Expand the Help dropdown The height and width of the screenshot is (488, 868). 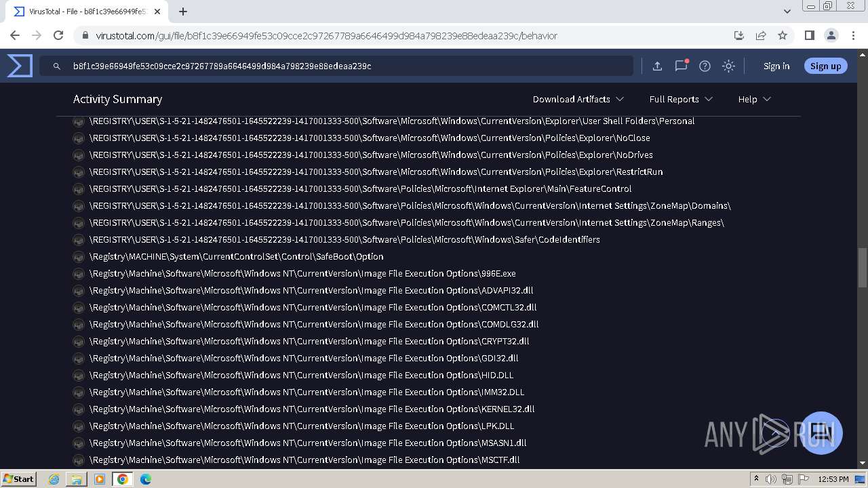(754, 99)
